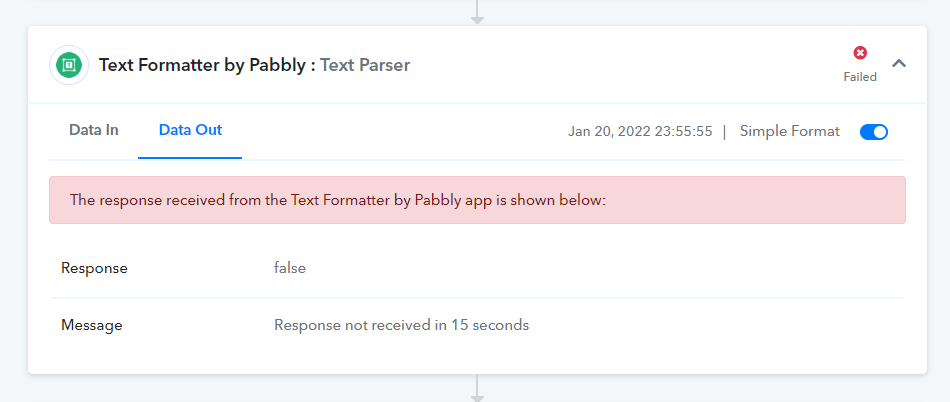Viewport: 950px width, 402px height.
Task: Click the Text Parser action name
Action: click(x=365, y=65)
